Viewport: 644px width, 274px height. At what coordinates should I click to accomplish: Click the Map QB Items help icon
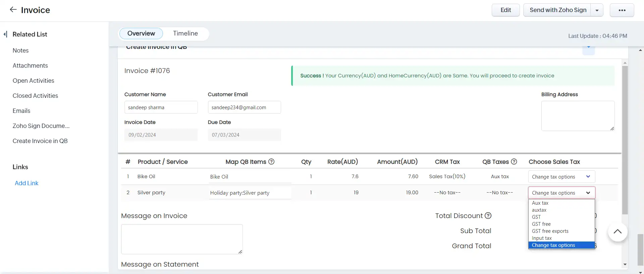[x=271, y=162]
